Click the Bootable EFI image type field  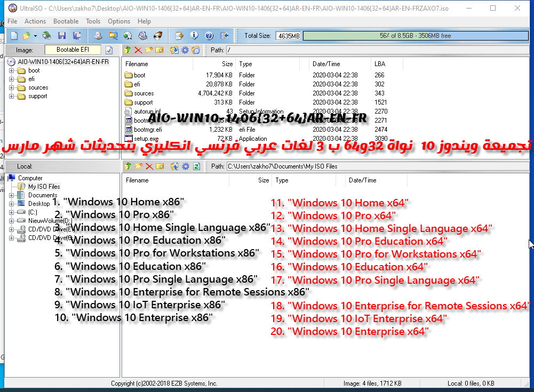tap(73, 50)
